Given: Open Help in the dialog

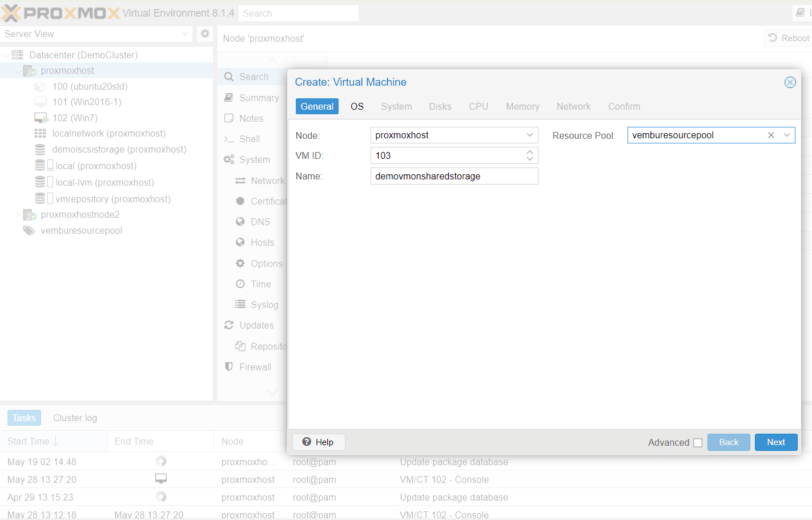Looking at the screenshot, I should (x=318, y=442).
